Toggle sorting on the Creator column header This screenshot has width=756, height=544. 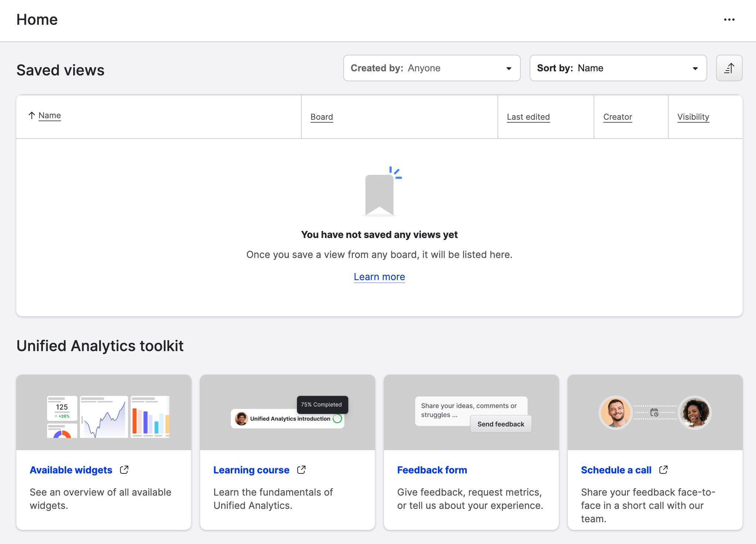tap(617, 117)
